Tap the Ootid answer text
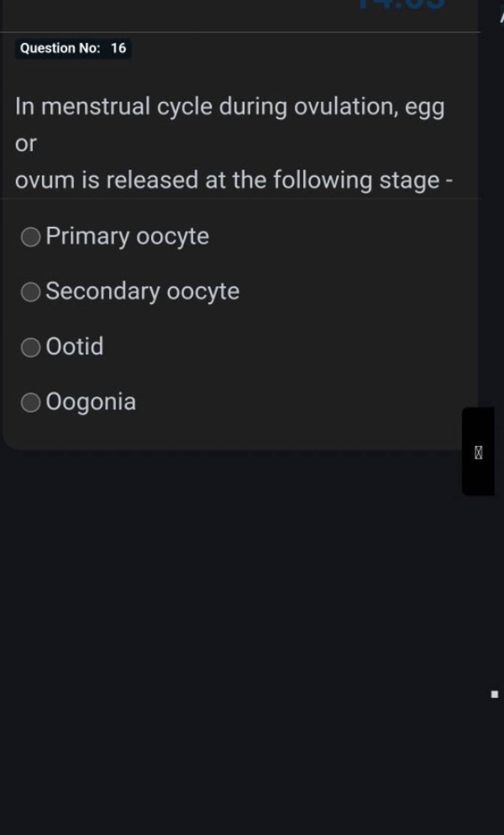Viewport: 504px width, 835px height. click(75, 347)
